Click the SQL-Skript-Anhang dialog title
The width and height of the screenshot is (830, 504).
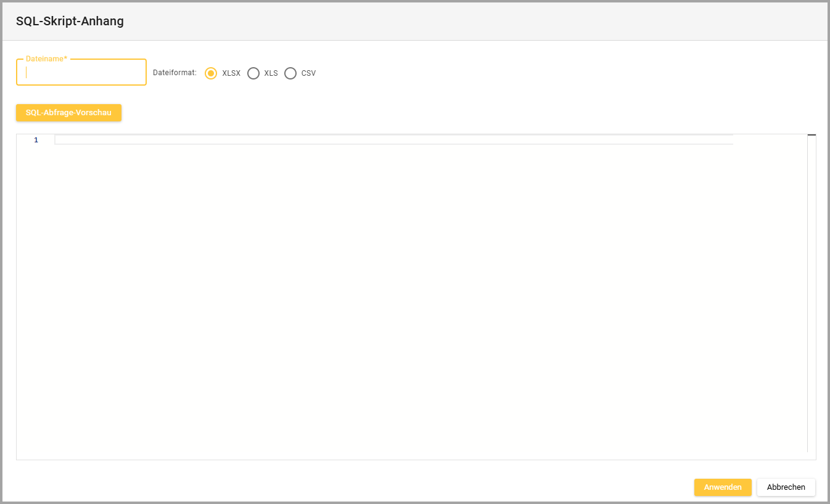point(70,21)
